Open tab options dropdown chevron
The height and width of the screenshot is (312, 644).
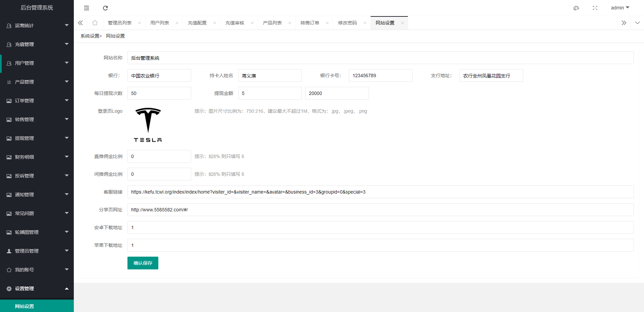point(637,23)
